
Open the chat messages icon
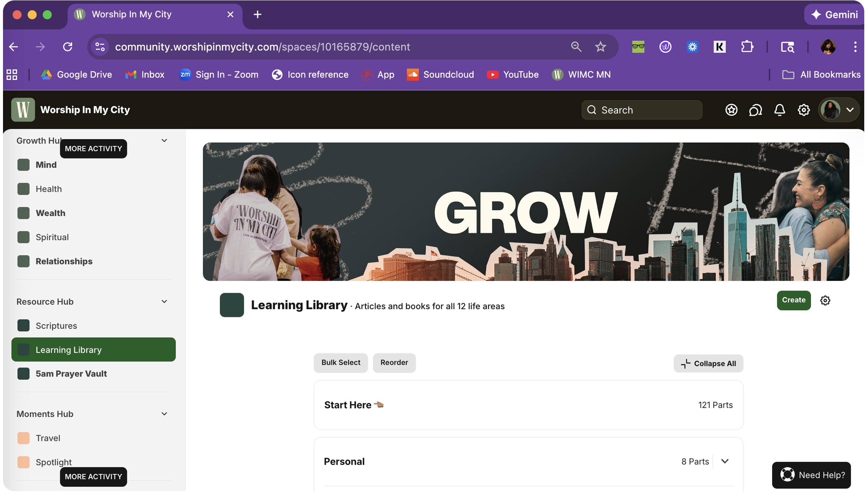coord(755,110)
